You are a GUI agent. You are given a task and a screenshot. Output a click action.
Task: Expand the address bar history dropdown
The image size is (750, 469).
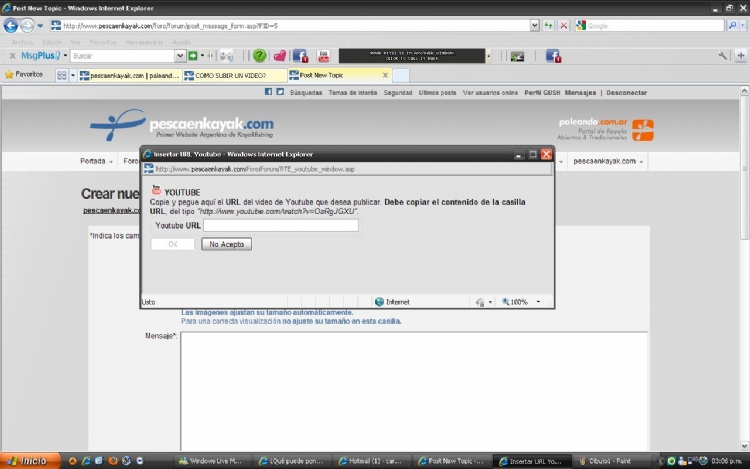pyautogui.click(x=534, y=26)
